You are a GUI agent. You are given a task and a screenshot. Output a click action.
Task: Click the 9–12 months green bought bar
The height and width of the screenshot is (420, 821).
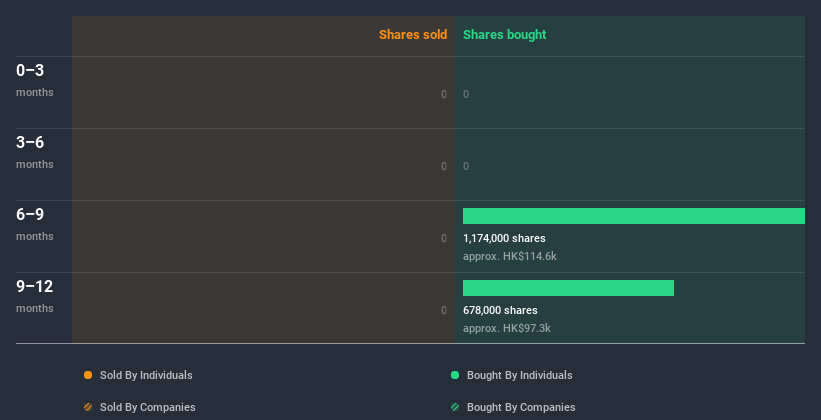[568, 288]
